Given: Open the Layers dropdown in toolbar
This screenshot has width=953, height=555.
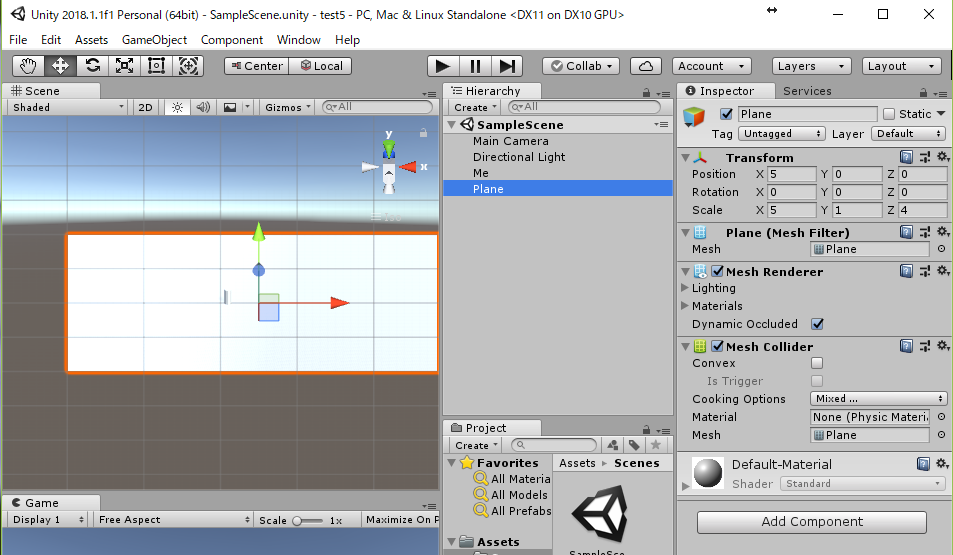Looking at the screenshot, I should pos(811,66).
